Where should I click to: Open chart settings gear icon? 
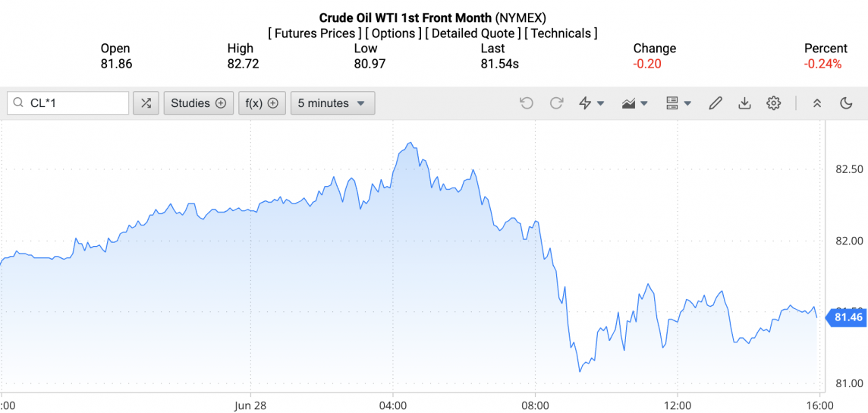coord(773,103)
